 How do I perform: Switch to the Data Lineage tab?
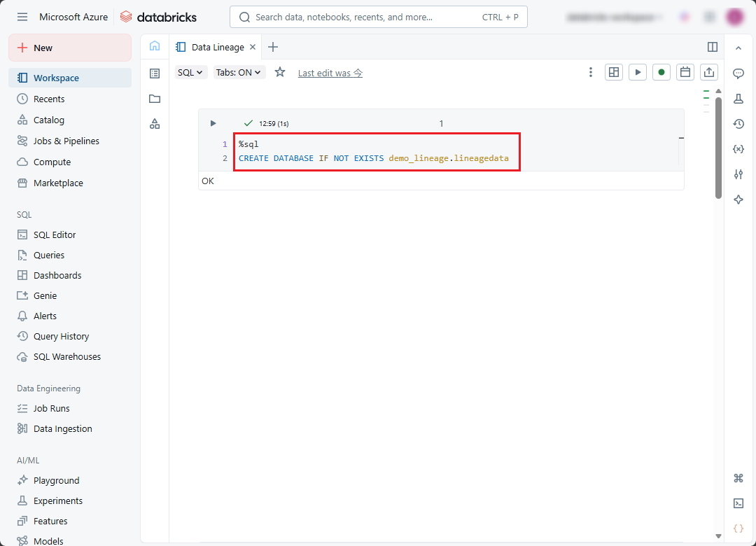(x=217, y=47)
